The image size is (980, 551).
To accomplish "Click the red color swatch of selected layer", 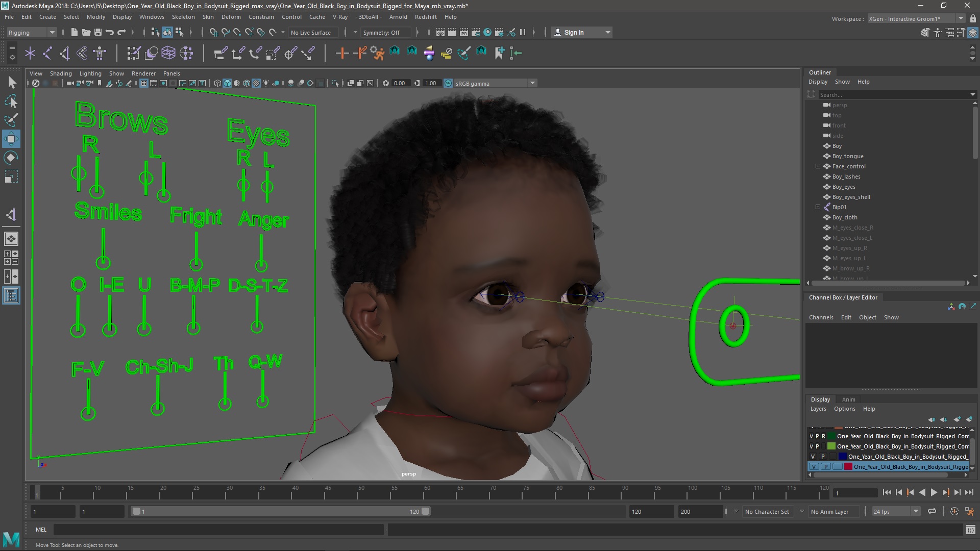I will 848,467.
